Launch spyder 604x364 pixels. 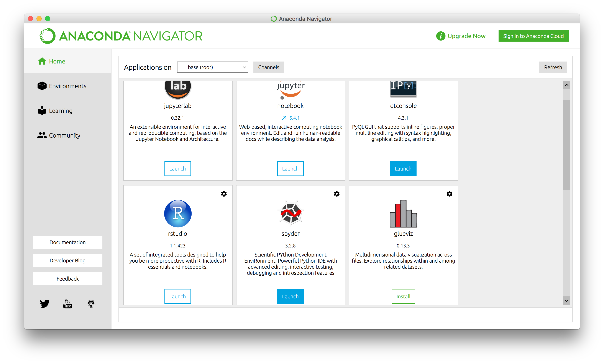coord(290,296)
